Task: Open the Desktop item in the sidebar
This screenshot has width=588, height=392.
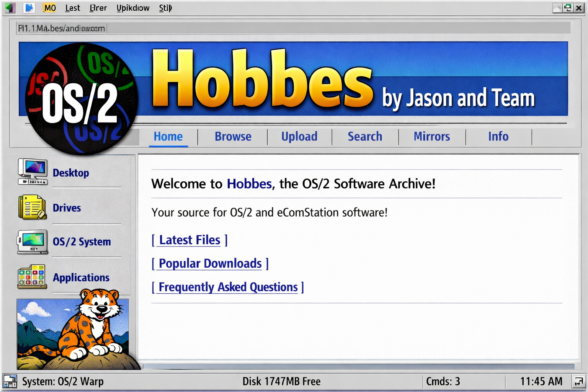Action: 70,173
